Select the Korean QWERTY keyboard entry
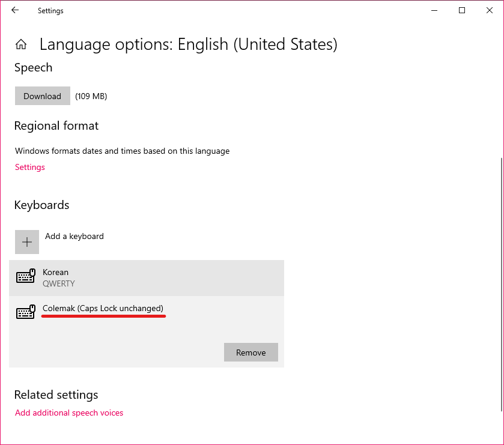Image resolution: width=504 pixels, height=445 pixels. 147,278
